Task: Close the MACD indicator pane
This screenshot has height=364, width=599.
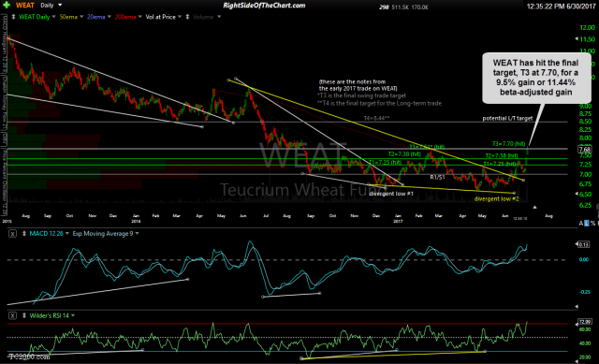Action: [12, 234]
